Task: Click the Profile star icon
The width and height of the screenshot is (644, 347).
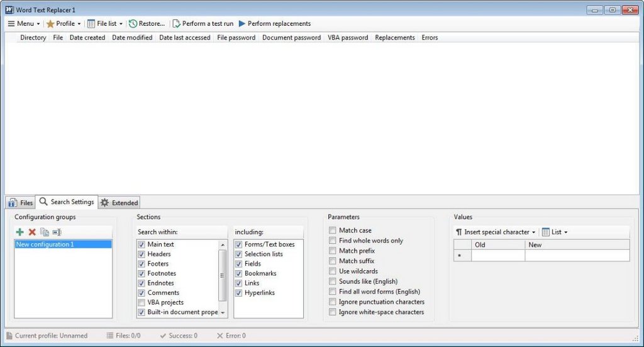Action: [50, 24]
